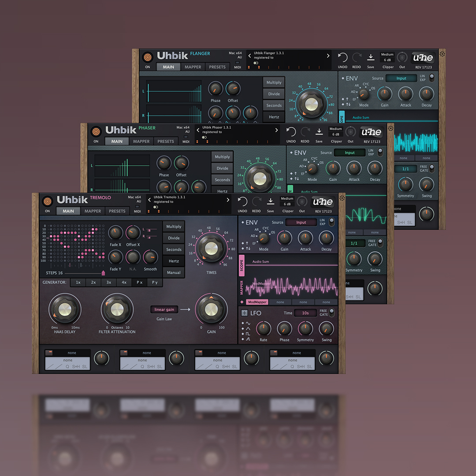Switch to MAPPER tab in Tremolo
Screen dimensions: 476x476
click(x=93, y=211)
